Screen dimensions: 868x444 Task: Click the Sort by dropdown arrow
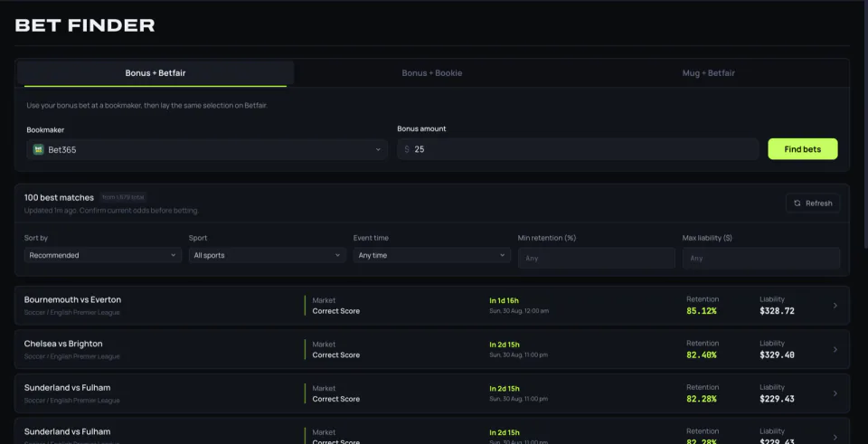pos(174,255)
